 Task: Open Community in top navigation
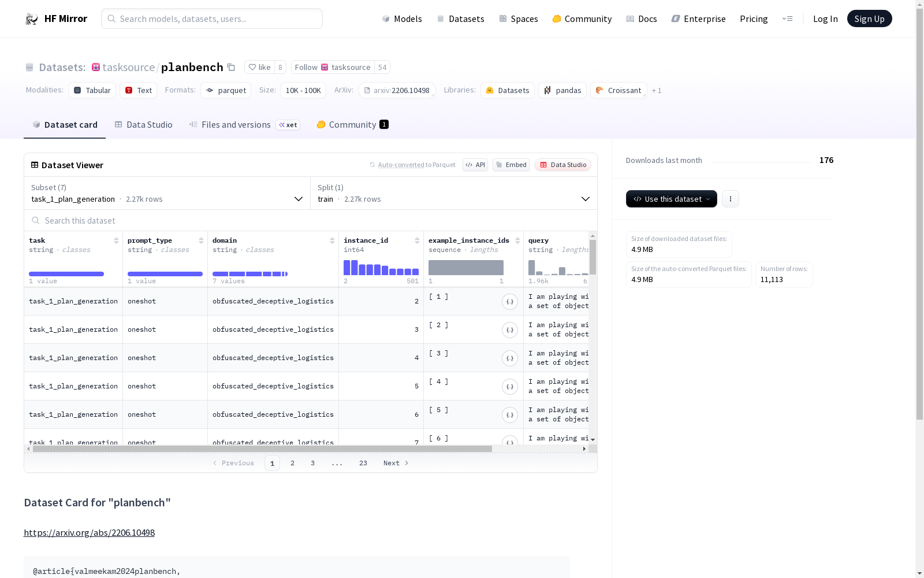coord(582,19)
